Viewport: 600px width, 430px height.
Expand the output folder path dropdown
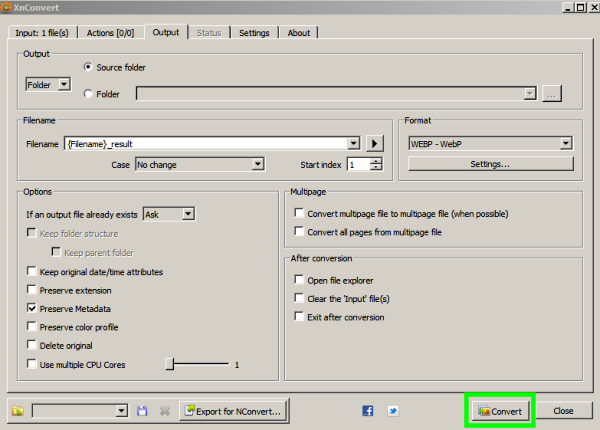[530, 93]
